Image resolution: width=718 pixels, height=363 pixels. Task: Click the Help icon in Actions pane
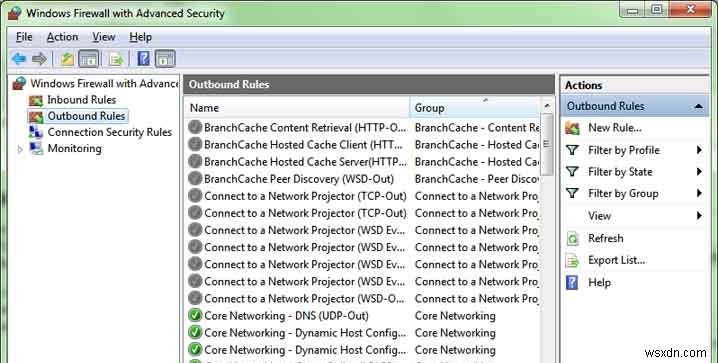point(572,283)
